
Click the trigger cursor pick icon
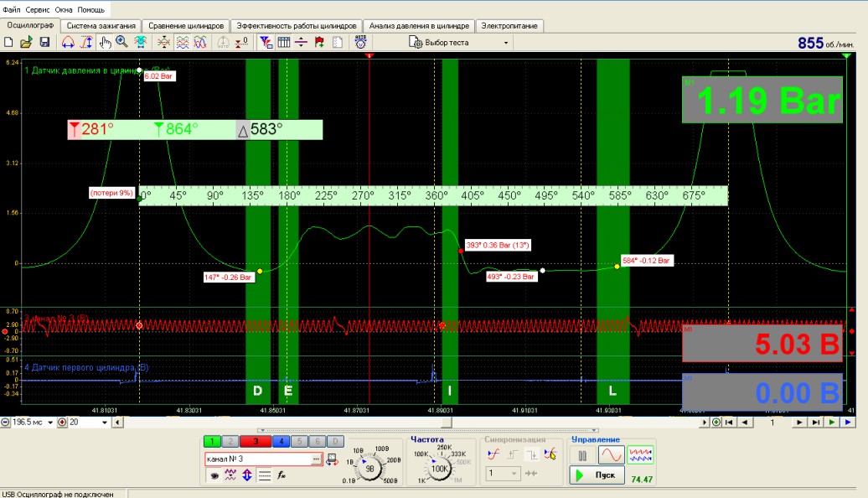550,454
